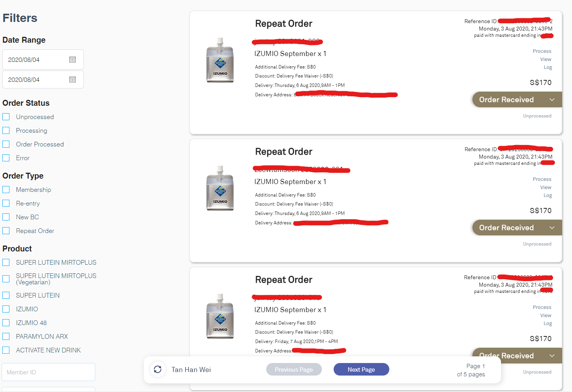Image resolution: width=572 pixels, height=392 pixels.
Task: Open the Log for the first order
Action: (547, 67)
